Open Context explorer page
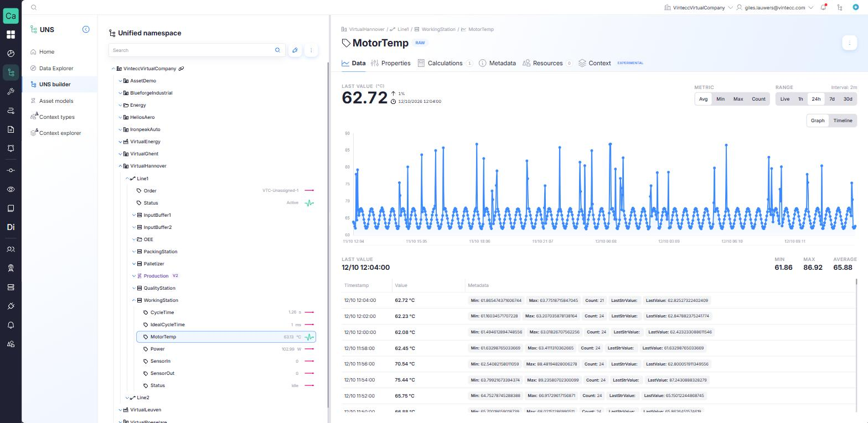 pyautogui.click(x=60, y=133)
